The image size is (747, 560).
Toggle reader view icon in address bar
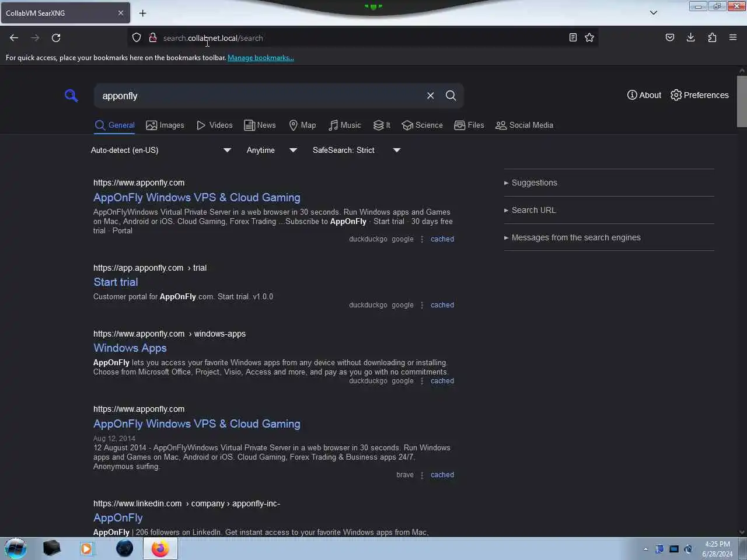(573, 37)
